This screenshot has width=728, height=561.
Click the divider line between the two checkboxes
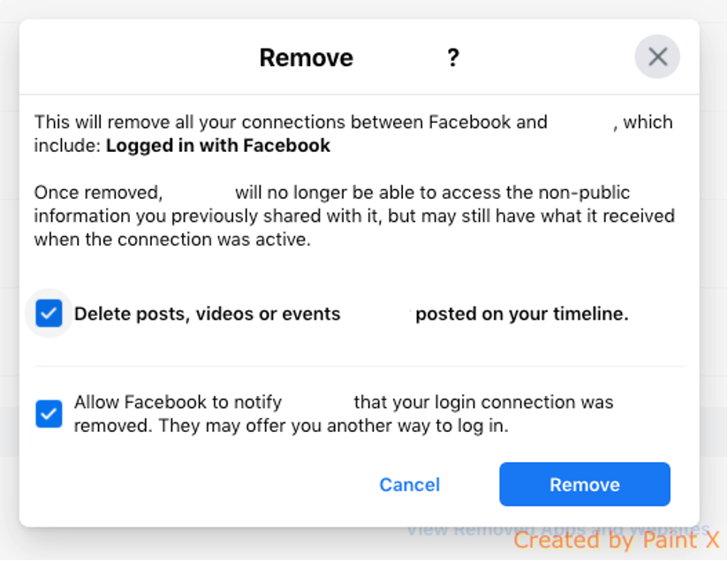[x=359, y=367]
